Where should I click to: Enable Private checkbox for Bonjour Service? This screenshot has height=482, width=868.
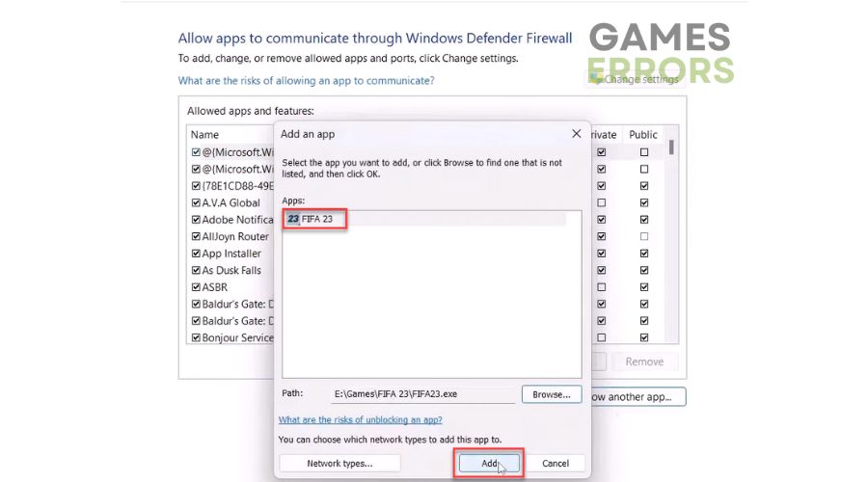pyautogui.click(x=601, y=337)
